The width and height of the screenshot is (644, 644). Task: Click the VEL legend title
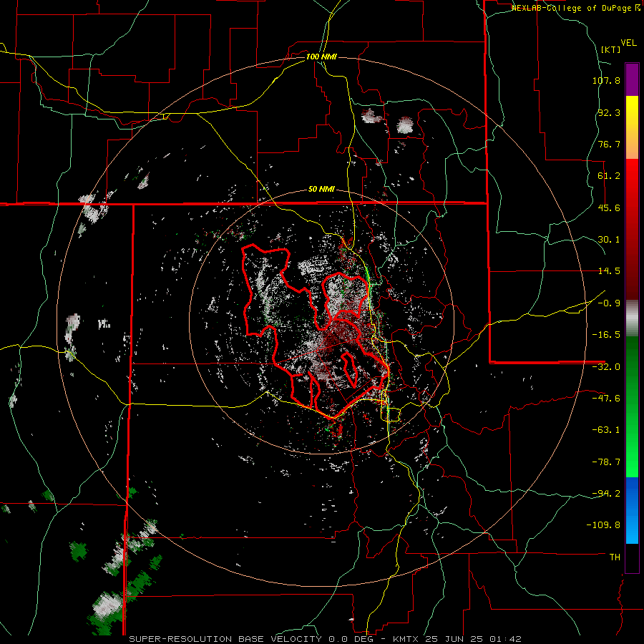click(x=628, y=43)
